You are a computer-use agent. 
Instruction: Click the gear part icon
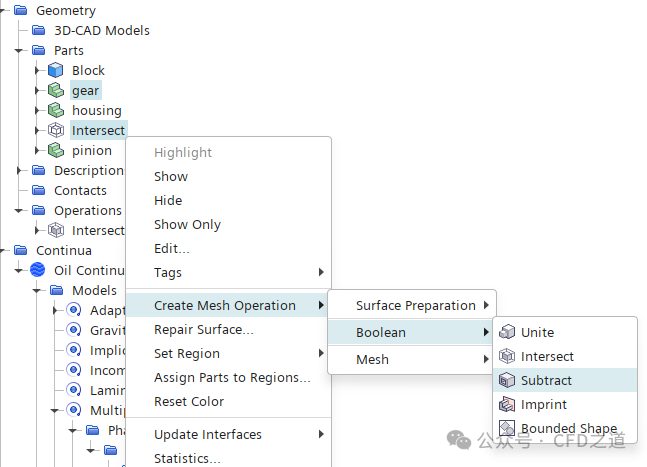(56, 90)
